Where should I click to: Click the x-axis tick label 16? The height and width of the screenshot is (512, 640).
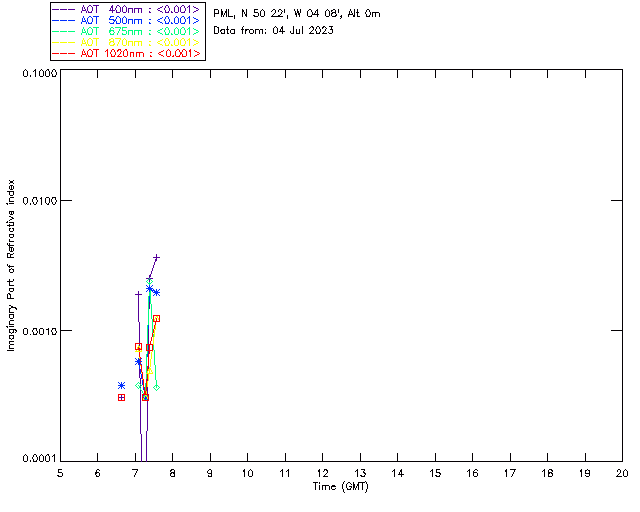pos(473,473)
